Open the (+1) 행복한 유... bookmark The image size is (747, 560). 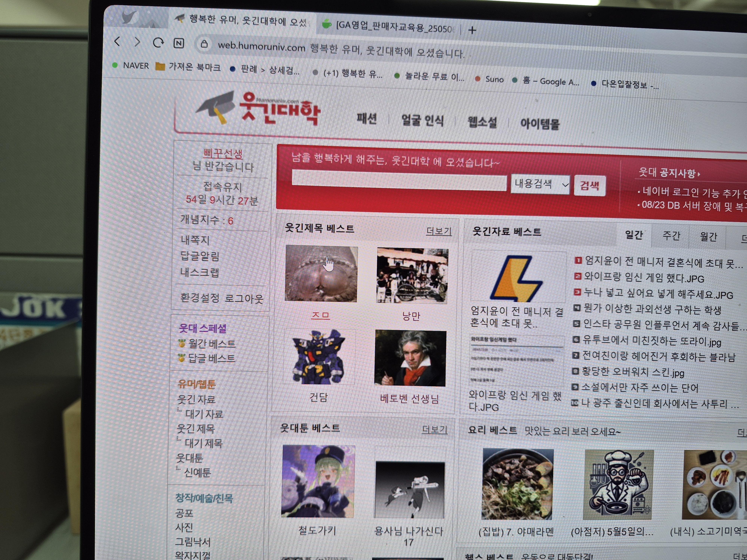tap(348, 73)
